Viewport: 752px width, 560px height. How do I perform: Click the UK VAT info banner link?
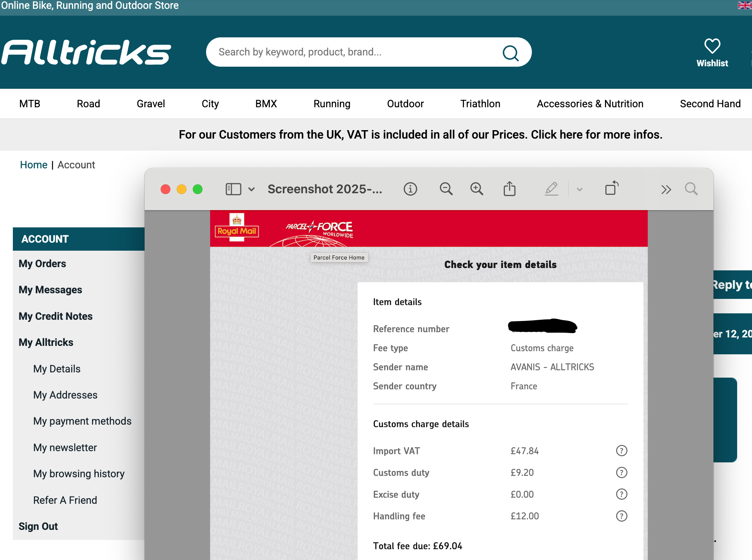[x=421, y=135]
